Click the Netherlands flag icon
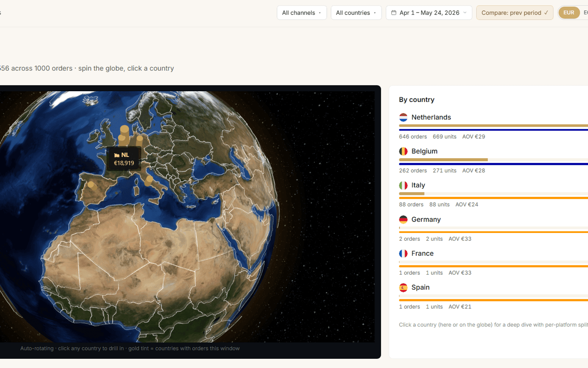Viewport: 588px width, 368px height. [403, 117]
